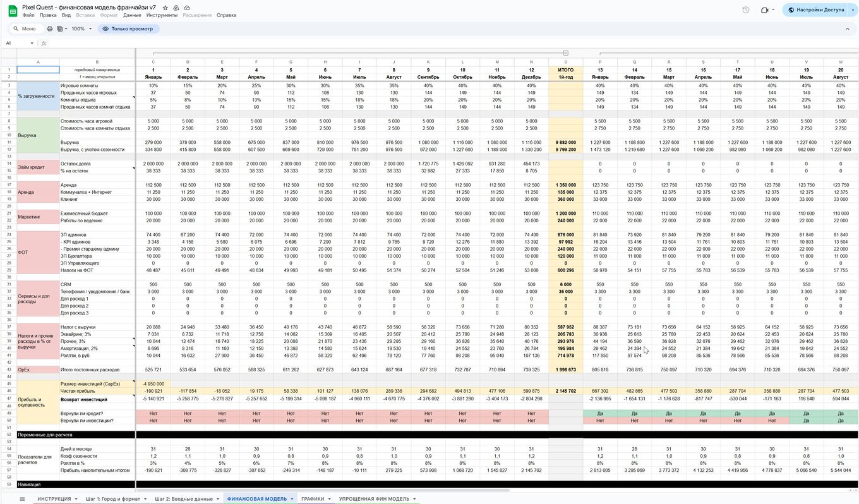
Task: Expand the Name box dropdown arrow
Action: click(32, 44)
